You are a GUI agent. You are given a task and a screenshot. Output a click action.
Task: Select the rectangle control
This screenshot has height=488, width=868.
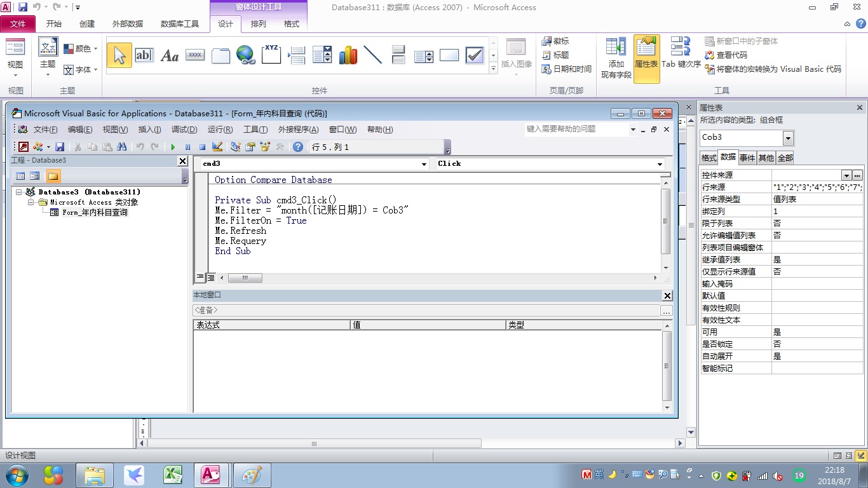[449, 55]
